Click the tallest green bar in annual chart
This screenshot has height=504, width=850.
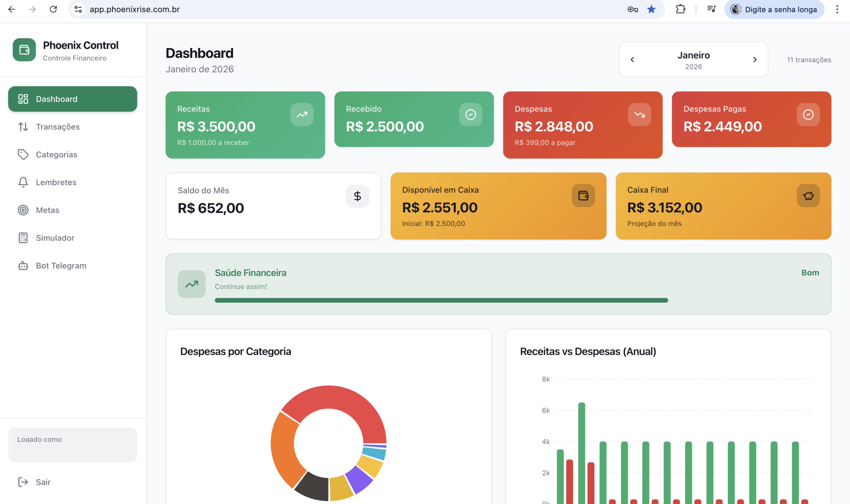pos(581,453)
